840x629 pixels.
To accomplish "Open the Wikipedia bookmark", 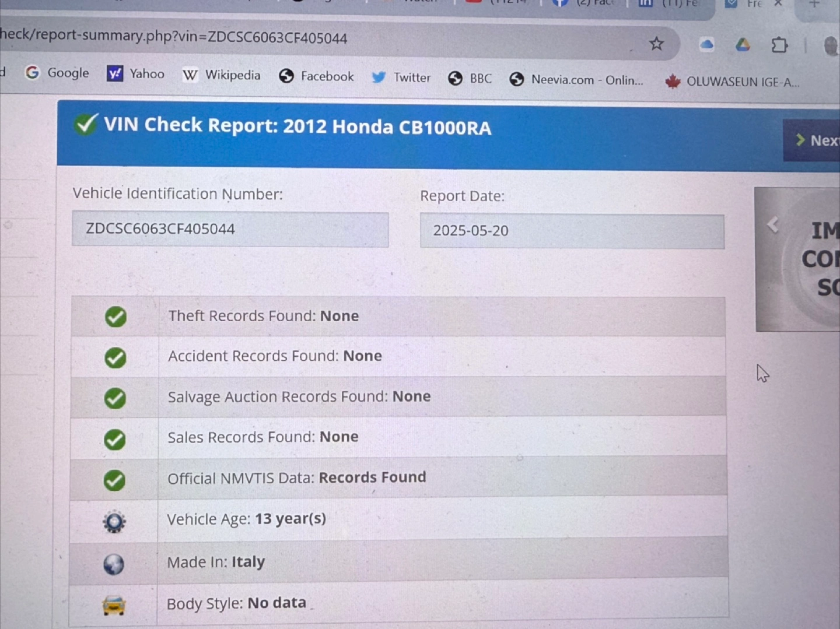I will (x=222, y=75).
